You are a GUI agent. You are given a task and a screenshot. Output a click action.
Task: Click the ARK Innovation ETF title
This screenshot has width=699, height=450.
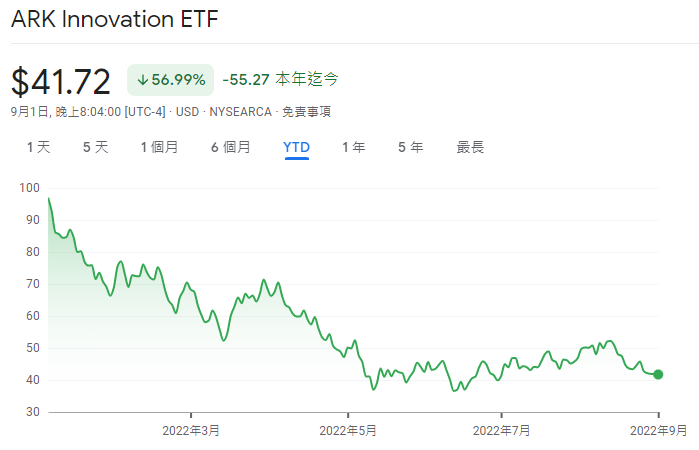click(115, 20)
